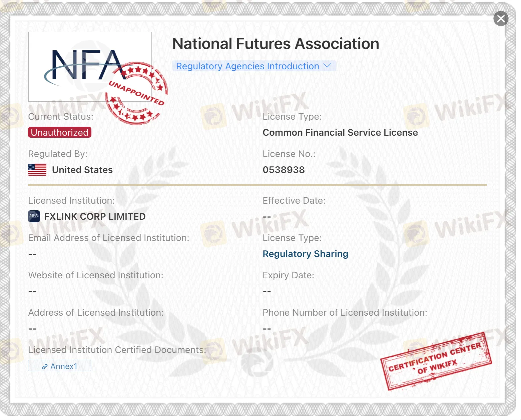
Task: Click the red Unauthorized status badge
Action: 60,133
